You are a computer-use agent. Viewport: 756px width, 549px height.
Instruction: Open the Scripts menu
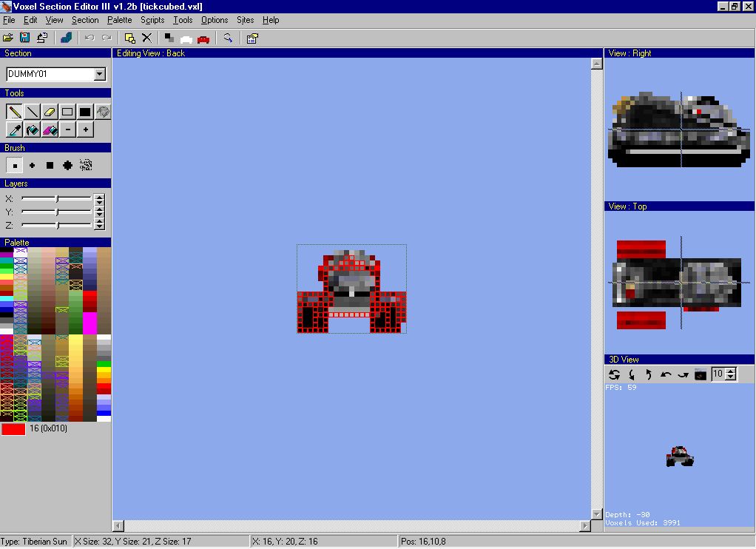[x=152, y=20]
